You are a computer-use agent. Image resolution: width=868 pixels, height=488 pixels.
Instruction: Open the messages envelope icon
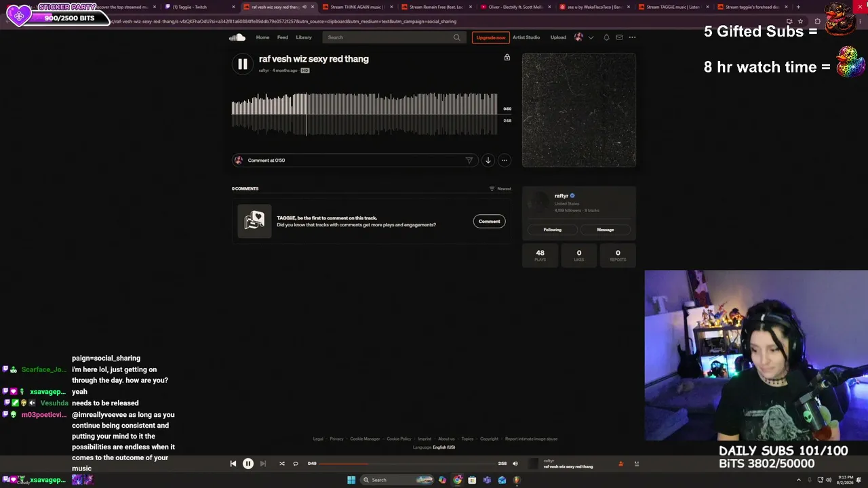pyautogui.click(x=619, y=37)
